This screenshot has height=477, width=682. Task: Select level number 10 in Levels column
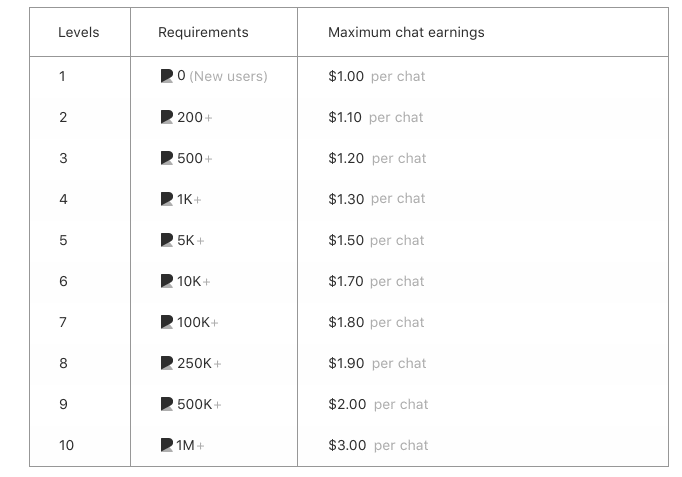67,445
